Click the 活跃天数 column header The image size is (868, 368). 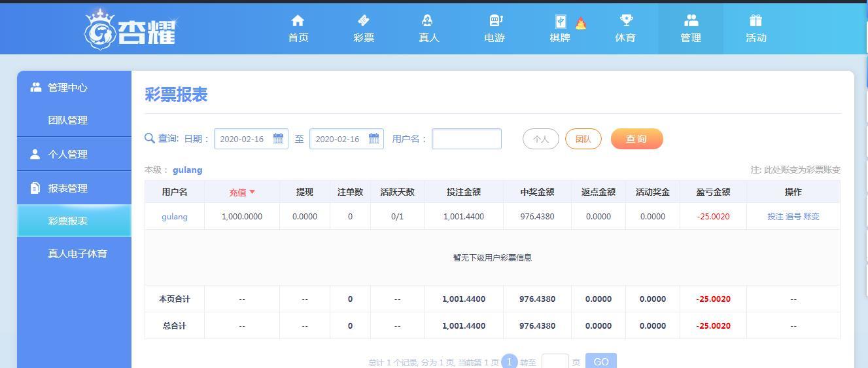pos(397,192)
